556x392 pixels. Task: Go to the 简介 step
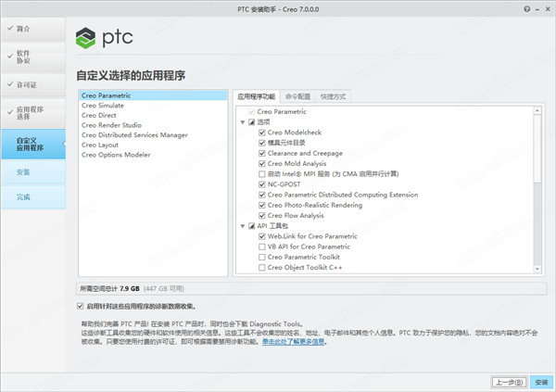point(33,29)
